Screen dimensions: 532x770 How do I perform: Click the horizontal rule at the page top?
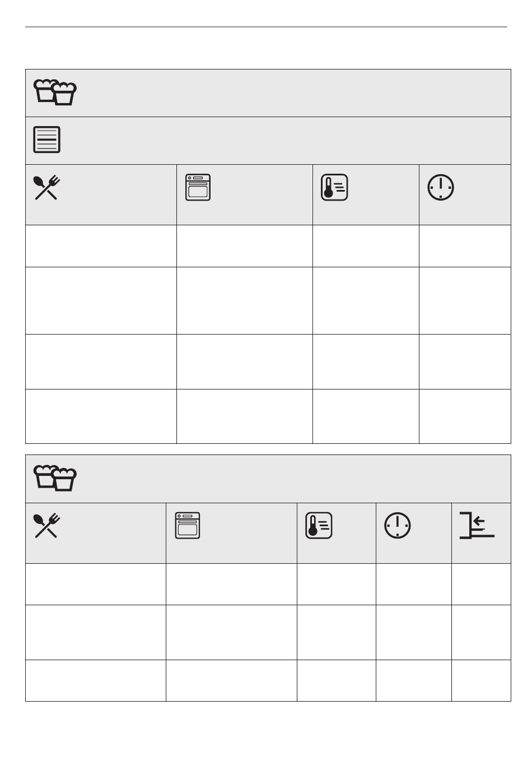[x=266, y=26]
